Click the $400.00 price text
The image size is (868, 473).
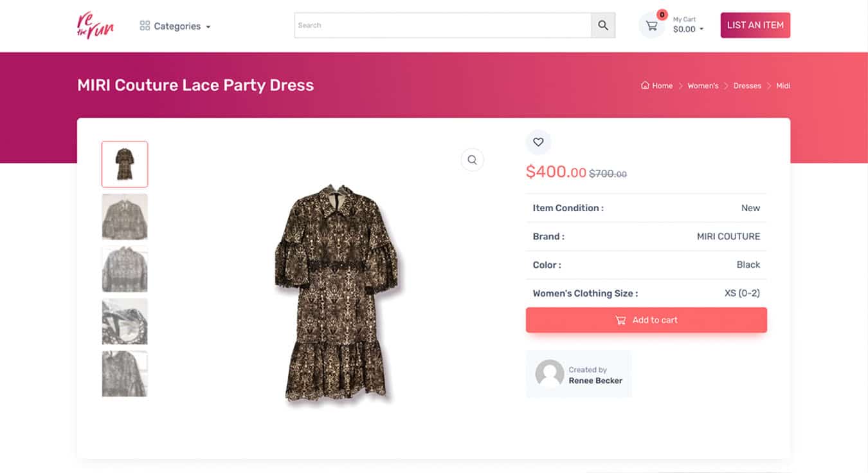[x=556, y=172]
